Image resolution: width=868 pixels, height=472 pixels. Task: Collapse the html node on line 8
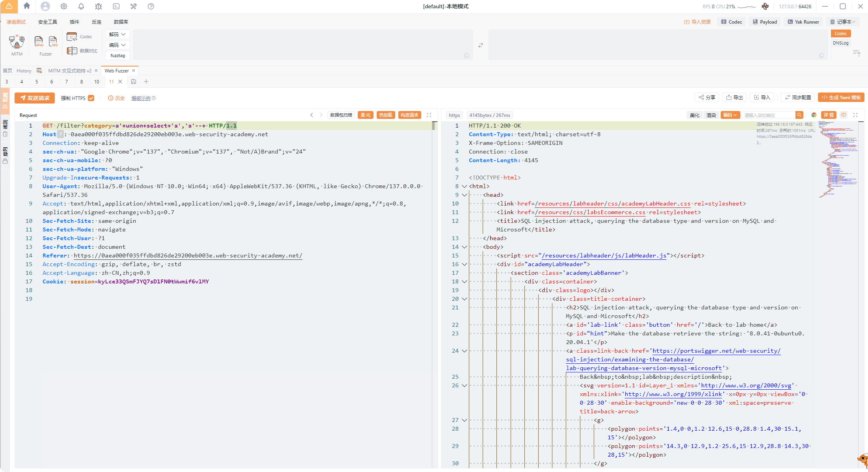[465, 186]
